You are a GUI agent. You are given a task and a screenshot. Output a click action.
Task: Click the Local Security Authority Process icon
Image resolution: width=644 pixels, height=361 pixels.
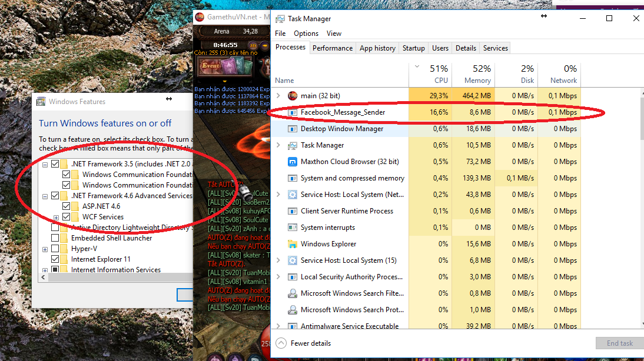tap(293, 277)
